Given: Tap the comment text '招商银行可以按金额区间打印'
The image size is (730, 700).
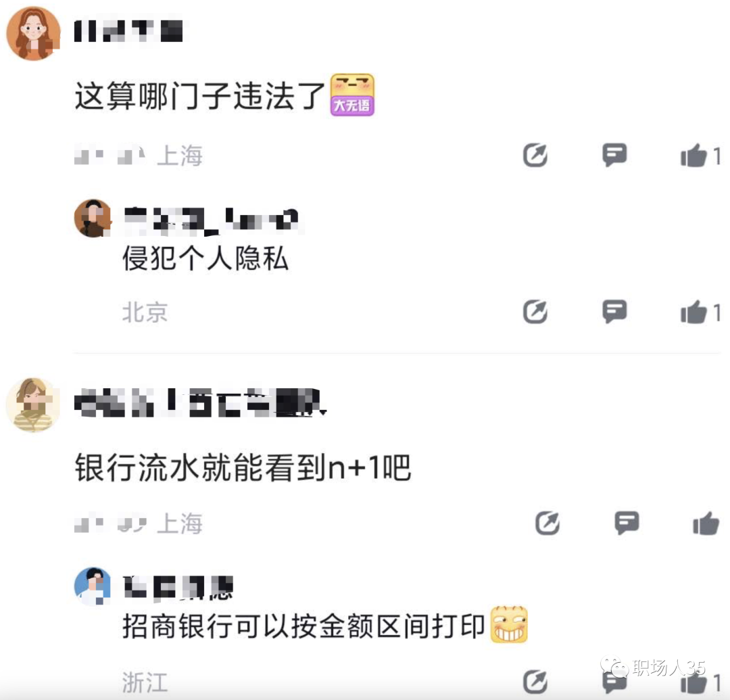Looking at the screenshot, I should pos(303,626).
